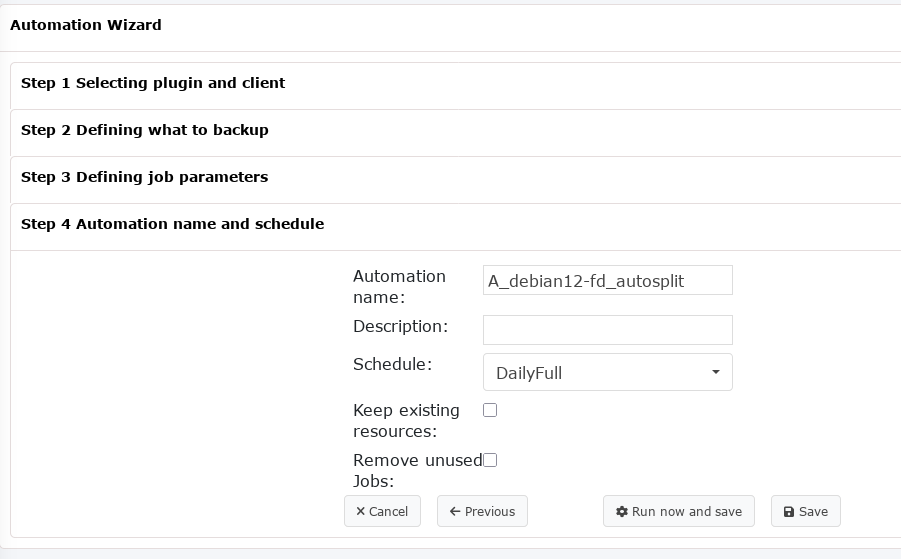Click the gear icon on Run now and save
This screenshot has width=901, height=559.
click(621, 512)
